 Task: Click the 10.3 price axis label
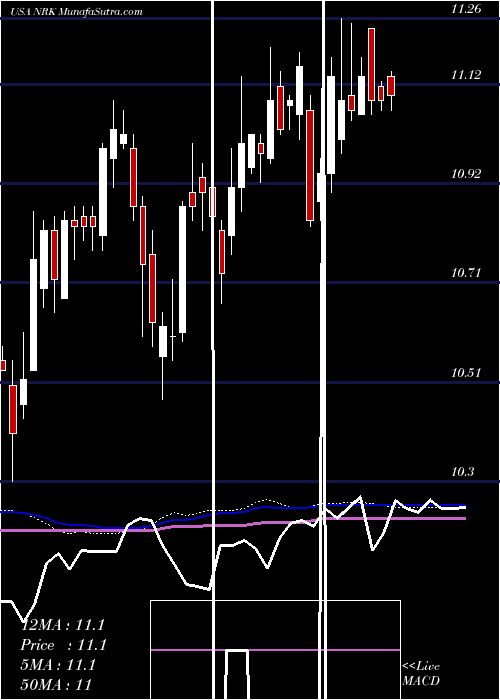point(462,472)
